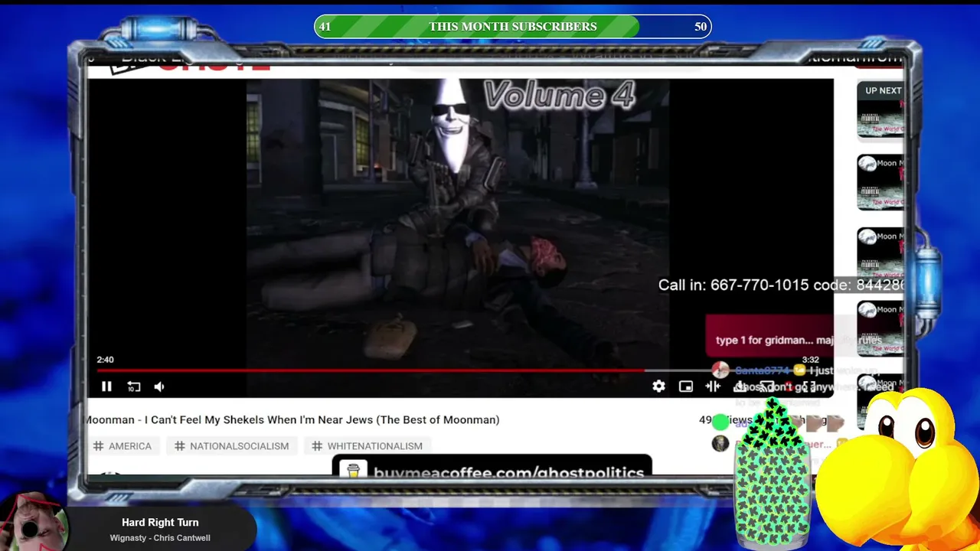Image resolution: width=980 pixels, height=551 pixels.
Task: Toggle theater mode in the player
Action: 713,386
